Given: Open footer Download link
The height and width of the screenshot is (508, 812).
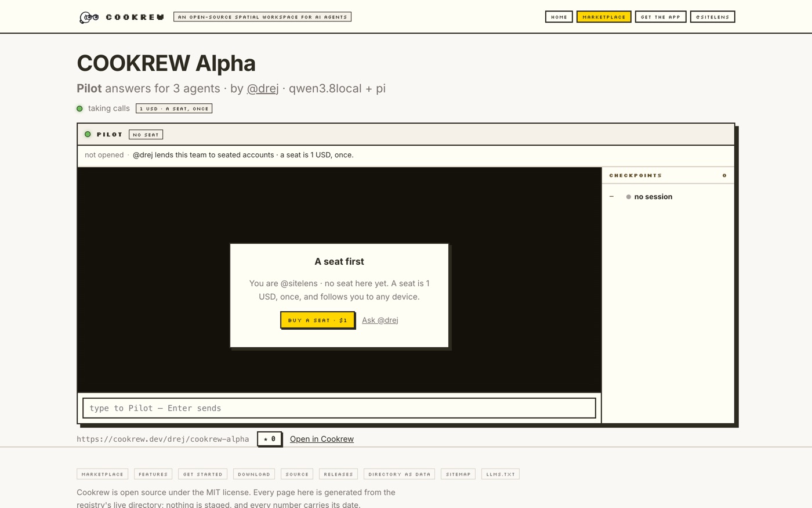Looking at the screenshot, I should pos(254,474).
